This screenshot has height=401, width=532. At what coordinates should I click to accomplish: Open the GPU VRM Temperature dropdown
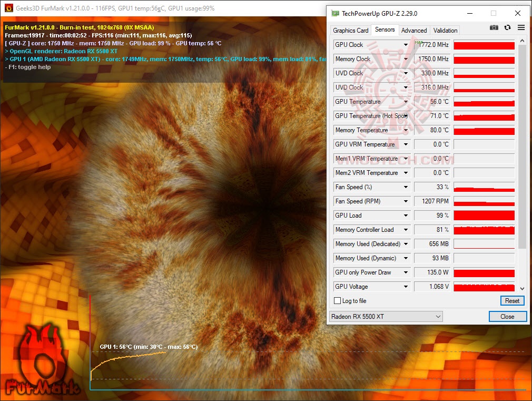[x=406, y=145]
